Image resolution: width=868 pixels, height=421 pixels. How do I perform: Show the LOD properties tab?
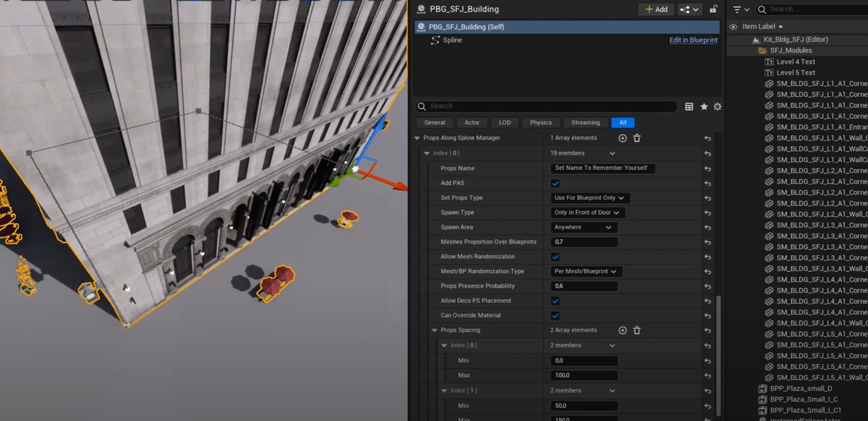click(505, 122)
